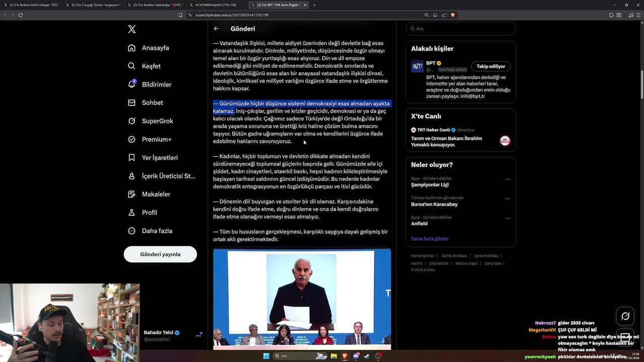Viewport: 644px width, 362px height.
Task: Click taskbar Ara search box
Action: (x=300, y=356)
